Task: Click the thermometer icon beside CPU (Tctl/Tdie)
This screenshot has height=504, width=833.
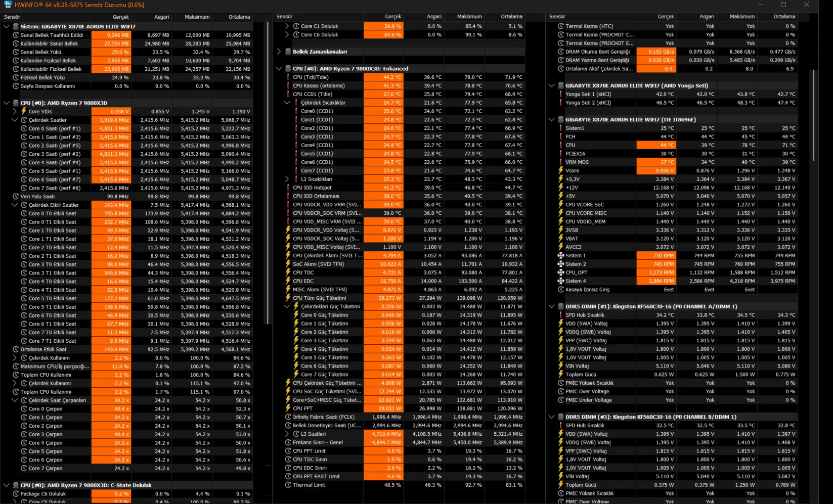Action: tap(288, 77)
